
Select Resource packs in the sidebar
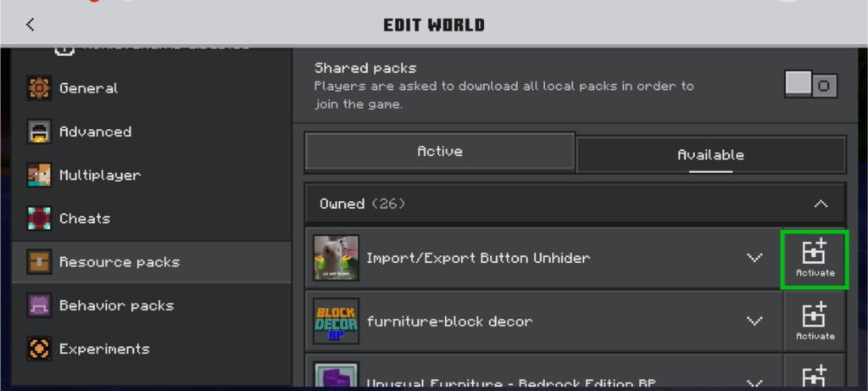(151, 262)
